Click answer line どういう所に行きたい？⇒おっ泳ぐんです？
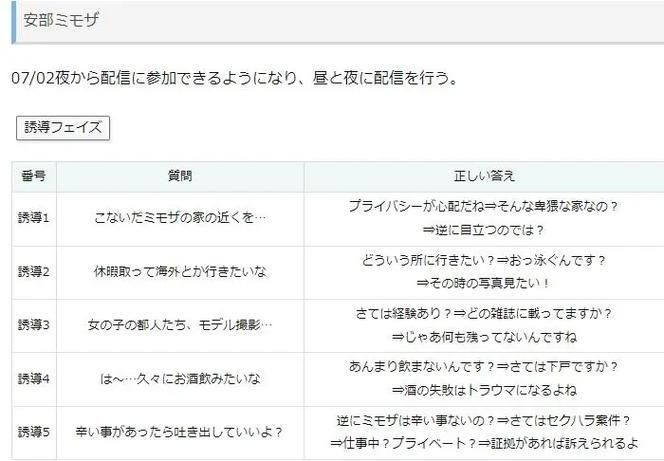Image resolution: width=664 pixels, height=461 pixels. 484,260
